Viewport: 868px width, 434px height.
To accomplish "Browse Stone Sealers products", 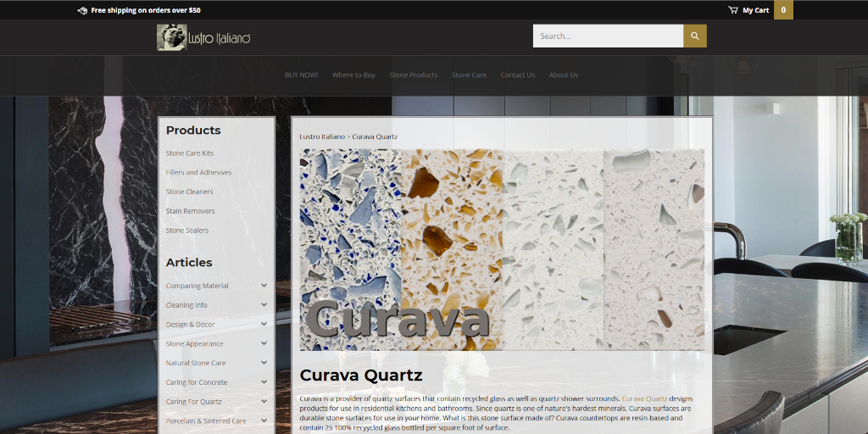I will coord(187,231).
